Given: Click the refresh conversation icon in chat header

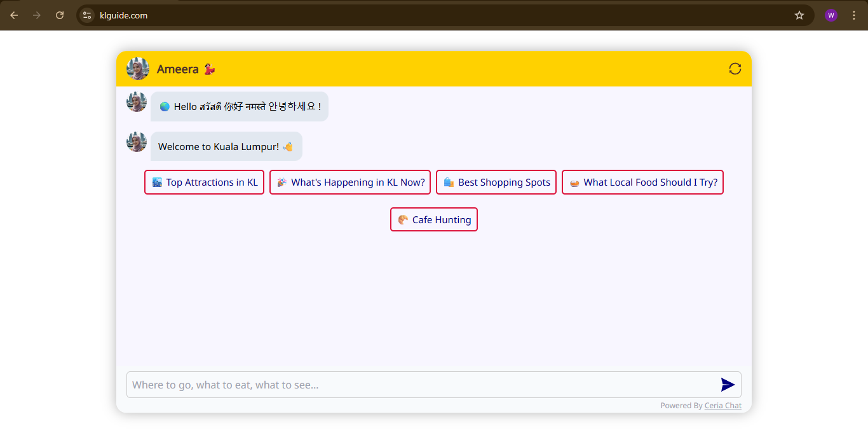Looking at the screenshot, I should 735,69.
